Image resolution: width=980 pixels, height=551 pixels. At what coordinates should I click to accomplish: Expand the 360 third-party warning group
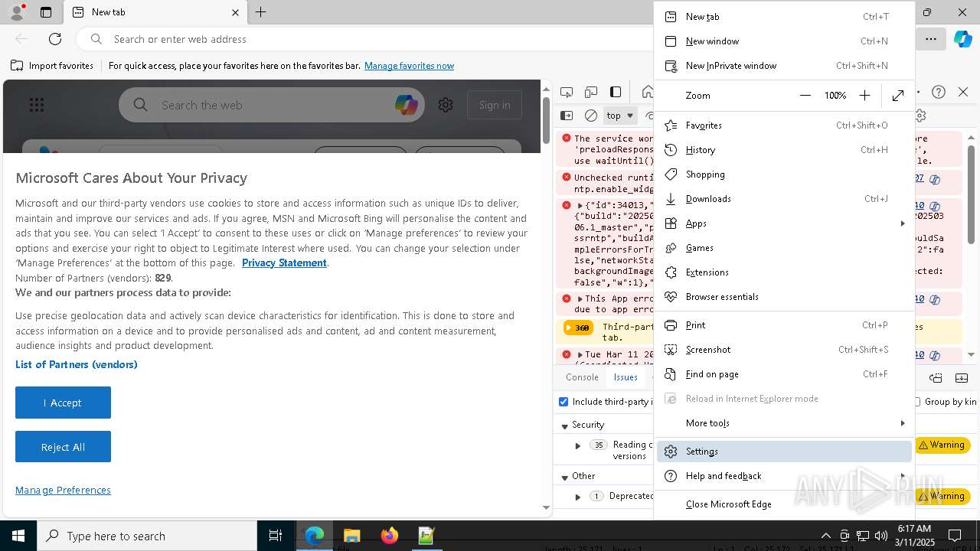click(x=577, y=328)
